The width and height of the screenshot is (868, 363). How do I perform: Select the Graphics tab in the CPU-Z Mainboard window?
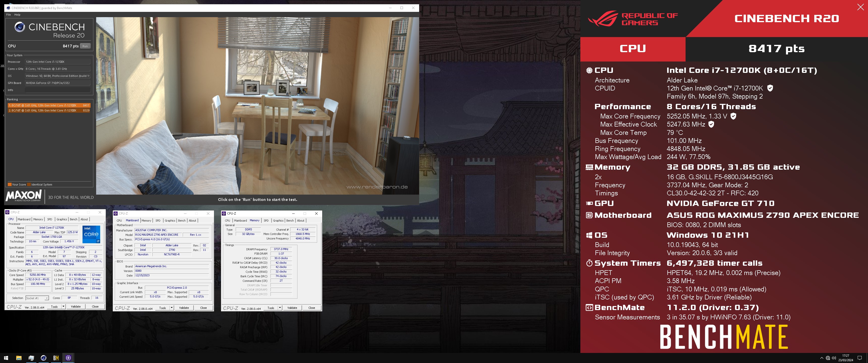tap(170, 221)
